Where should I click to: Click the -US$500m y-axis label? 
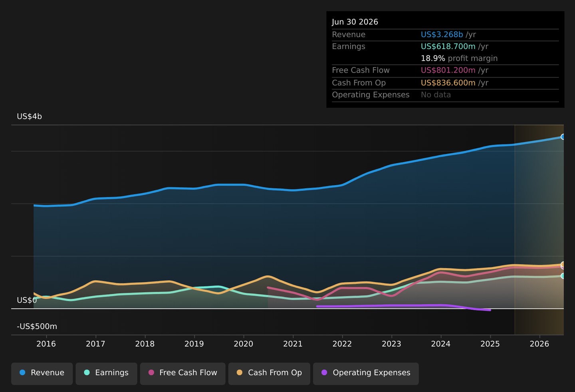37,327
